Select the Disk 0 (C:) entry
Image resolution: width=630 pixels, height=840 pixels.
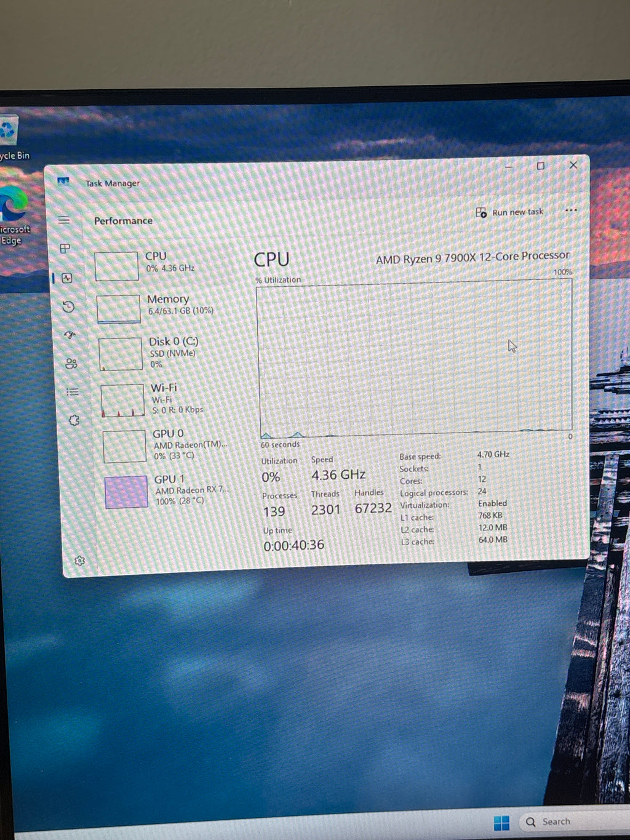click(165, 353)
